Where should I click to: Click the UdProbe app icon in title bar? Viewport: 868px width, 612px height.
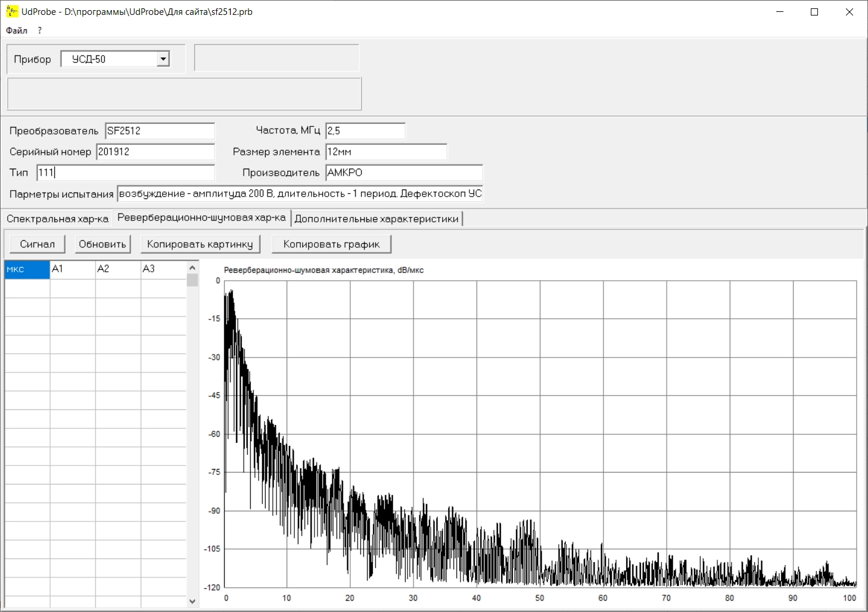pyautogui.click(x=12, y=11)
